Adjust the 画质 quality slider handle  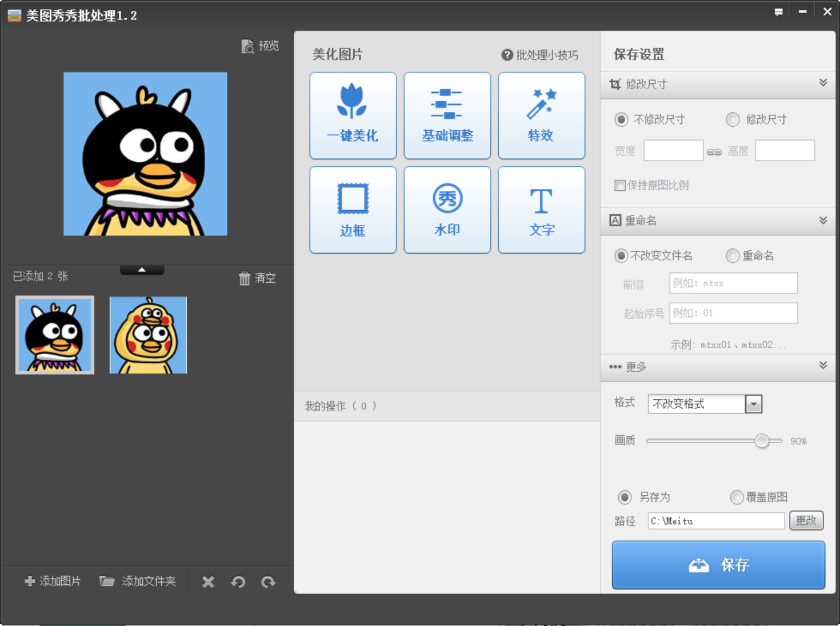point(762,441)
